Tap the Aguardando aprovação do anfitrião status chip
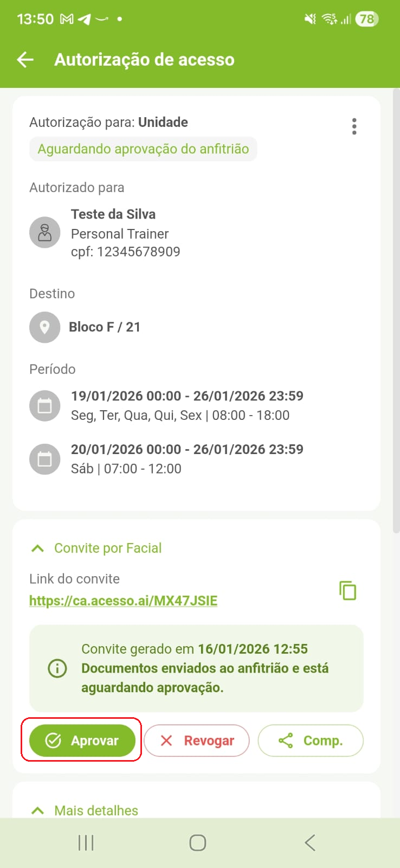Image resolution: width=400 pixels, height=868 pixels. 143,149
